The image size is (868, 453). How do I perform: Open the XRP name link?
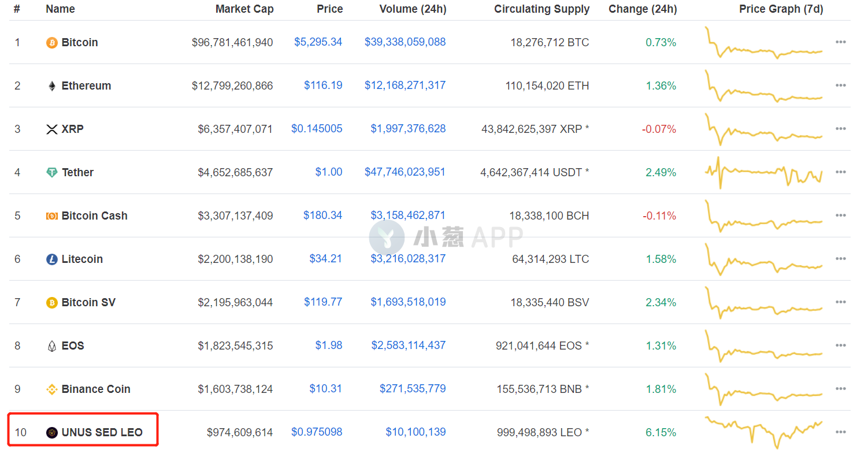click(x=72, y=129)
